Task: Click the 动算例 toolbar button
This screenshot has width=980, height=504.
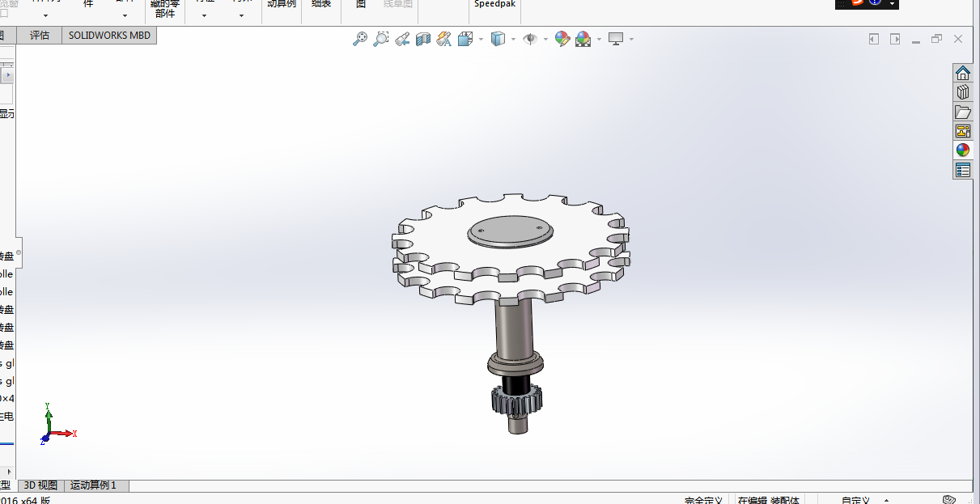Action: click(282, 4)
